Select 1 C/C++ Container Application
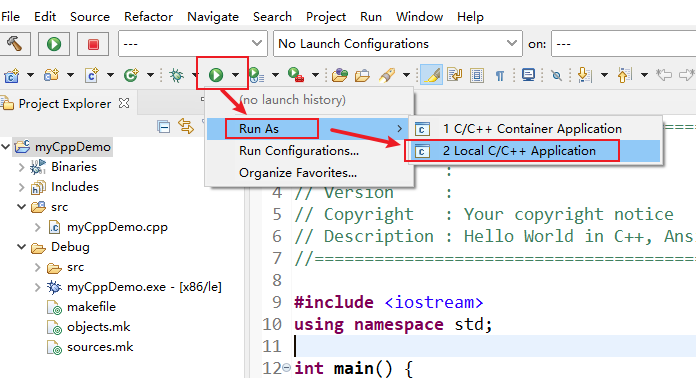This screenshot has width=696, height=378. (535, 129)
